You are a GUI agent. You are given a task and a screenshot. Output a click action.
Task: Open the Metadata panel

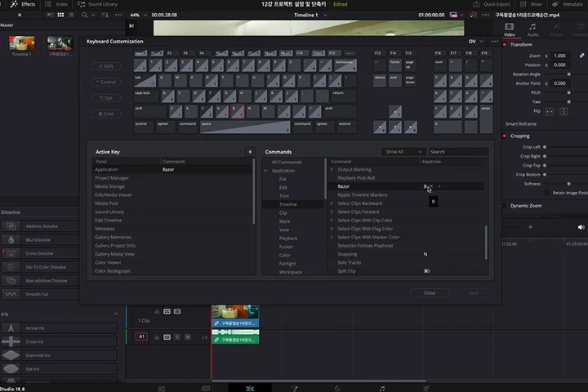568,4
